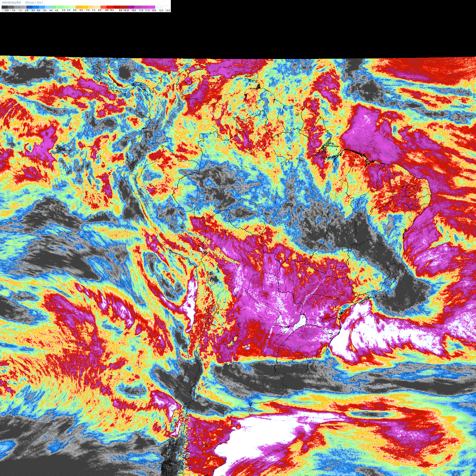Screen dimensions: 476x476
Task: Select the 10.5 legend value
Action: coord(134,10)
